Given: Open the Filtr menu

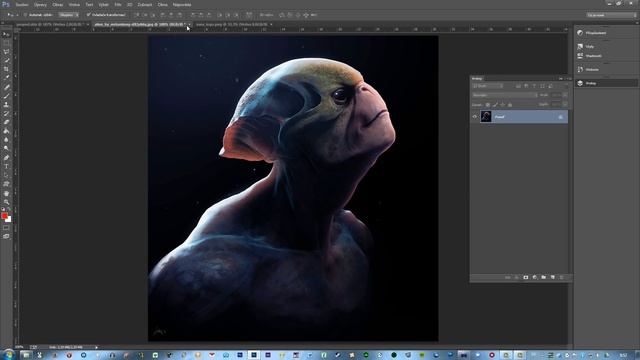Looking at the screenshot, I should tap(118, 5).
